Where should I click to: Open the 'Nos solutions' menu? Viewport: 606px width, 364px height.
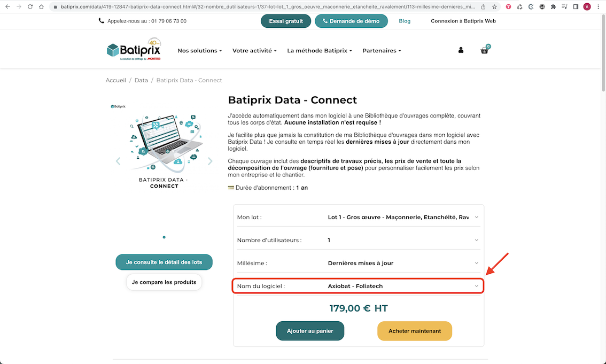coord(199,51)
